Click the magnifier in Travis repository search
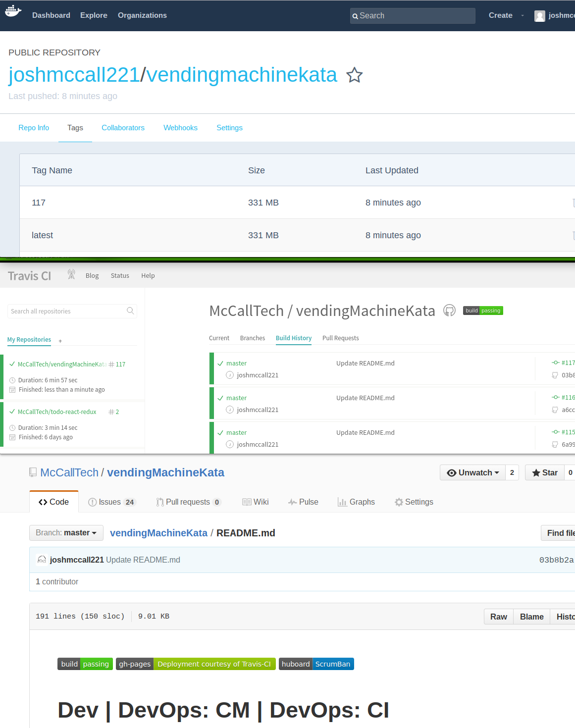The width and height of the screenshot is (575, 728). (x=130, y=311)
